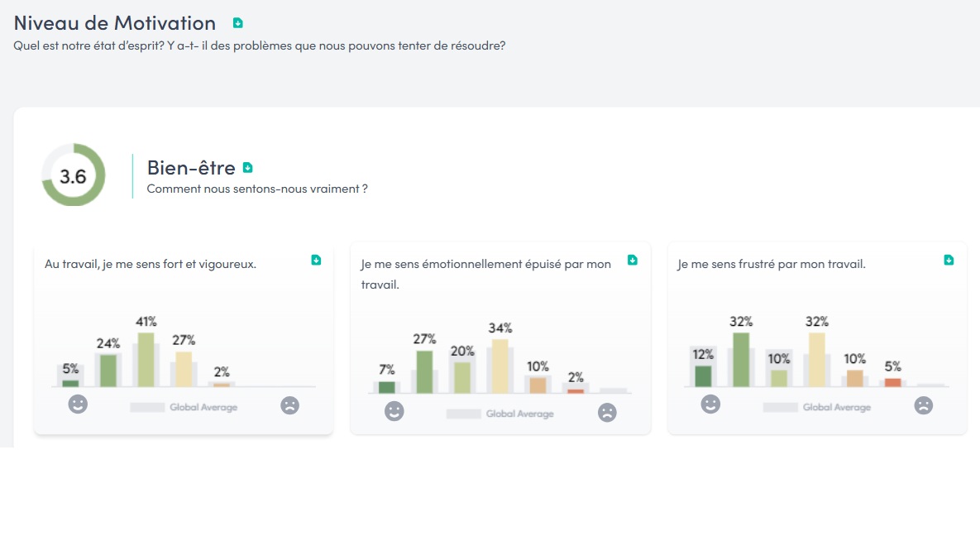
Task: Click happy smiley under 'frustré' chart
Action: (x=710, y=404)
